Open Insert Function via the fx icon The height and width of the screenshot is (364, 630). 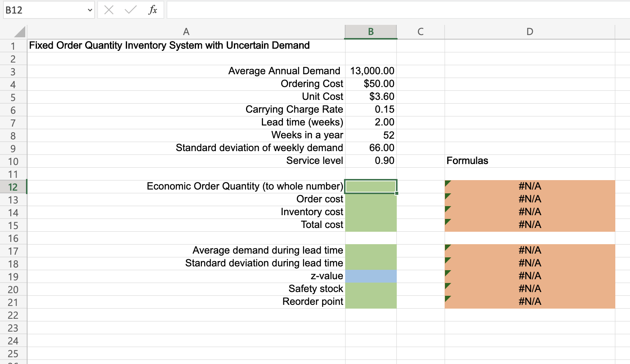click(153, 10)
